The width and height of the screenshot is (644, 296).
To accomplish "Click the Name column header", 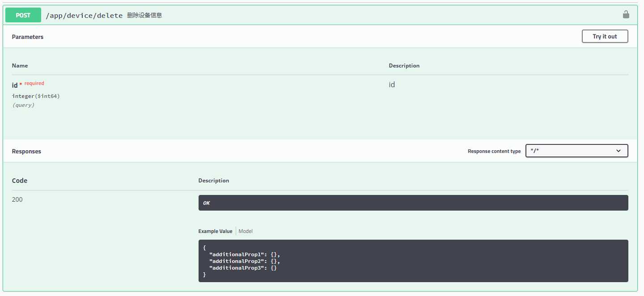I will 20,65.
